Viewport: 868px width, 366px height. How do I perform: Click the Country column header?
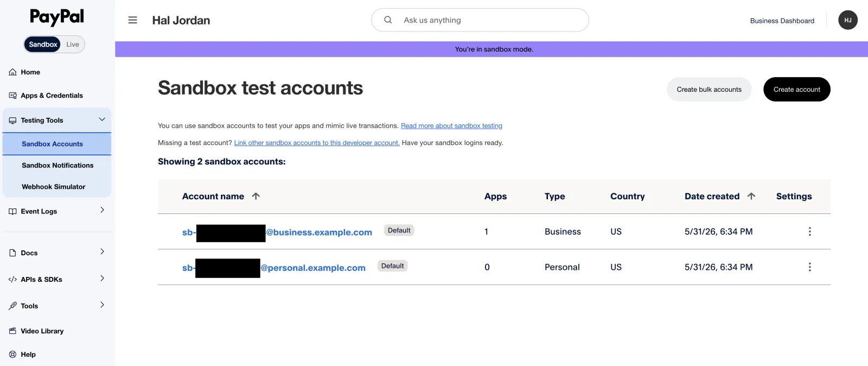coord(627,196)
